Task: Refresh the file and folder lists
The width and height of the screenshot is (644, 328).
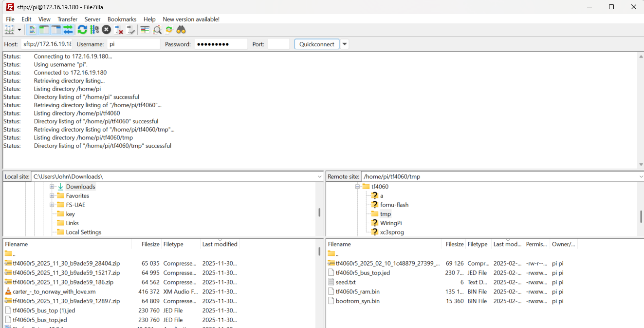Action: click(82, 30)
